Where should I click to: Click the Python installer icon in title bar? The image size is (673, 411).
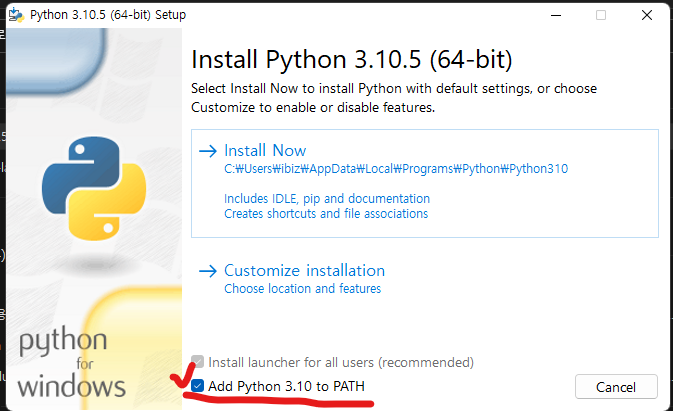[16, 15]
